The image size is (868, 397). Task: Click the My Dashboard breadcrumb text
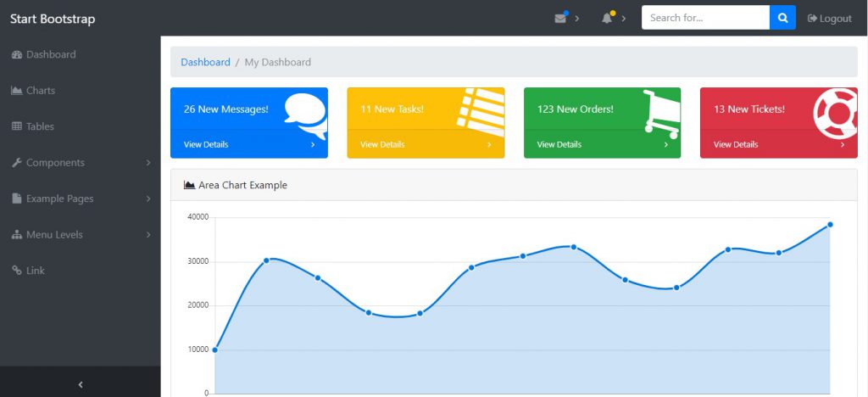pos(278,63)
